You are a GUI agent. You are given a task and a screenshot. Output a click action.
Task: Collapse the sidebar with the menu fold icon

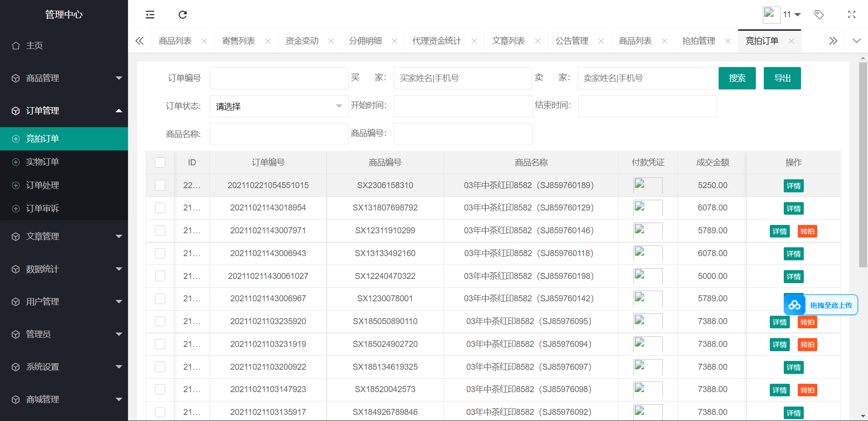(x=150, y=14)
